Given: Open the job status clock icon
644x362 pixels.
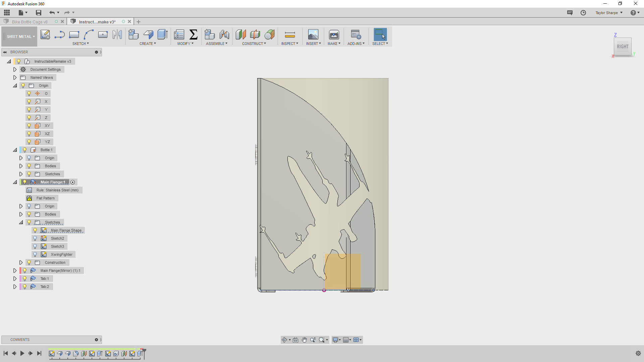Looking at the screenshot, I should coord(583,13).
